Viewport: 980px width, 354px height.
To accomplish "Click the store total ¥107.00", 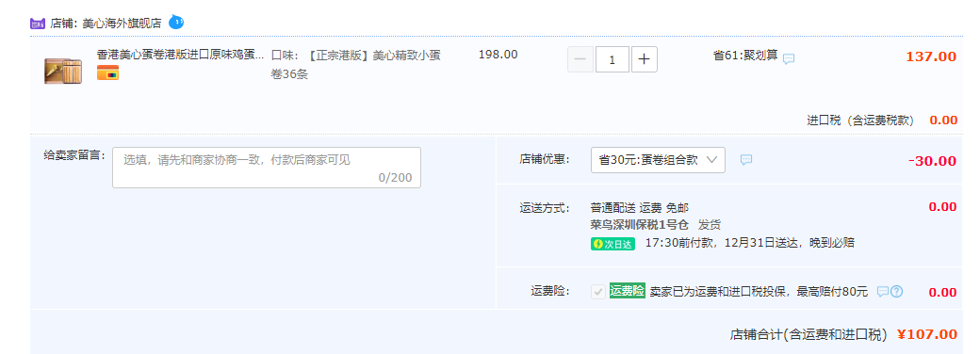I will [x=927, y=334].
